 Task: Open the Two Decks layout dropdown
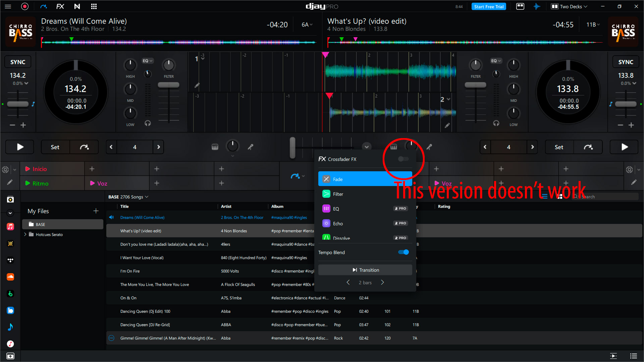coord(570,6)
